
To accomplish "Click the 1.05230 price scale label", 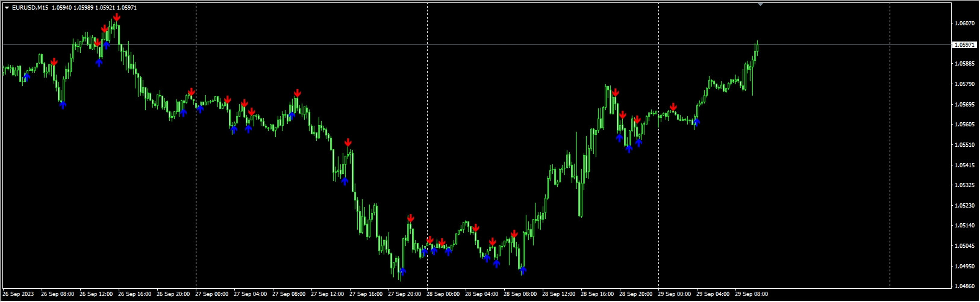I will (x=964, y=206).
